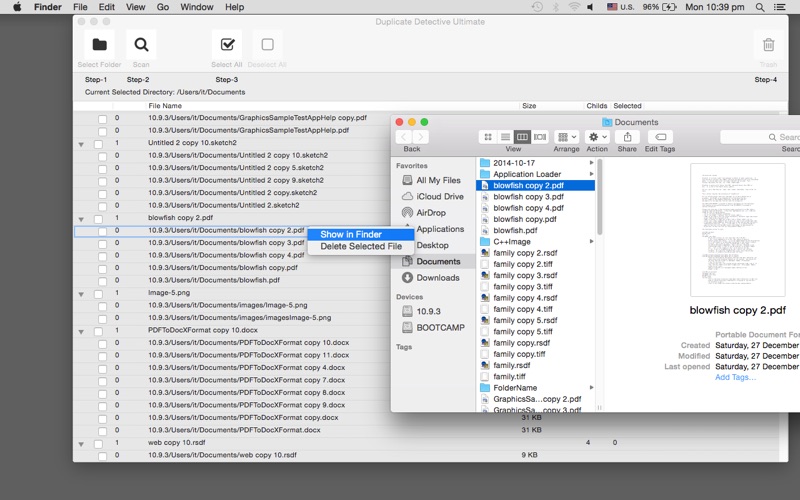Start a scan with the Scan magnifier icon

141,45
